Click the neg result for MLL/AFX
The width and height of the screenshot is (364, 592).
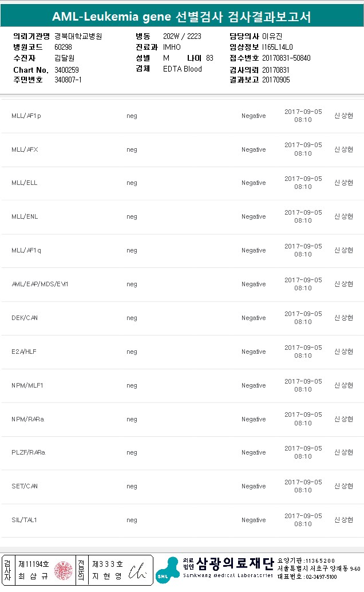click(132, 149)
